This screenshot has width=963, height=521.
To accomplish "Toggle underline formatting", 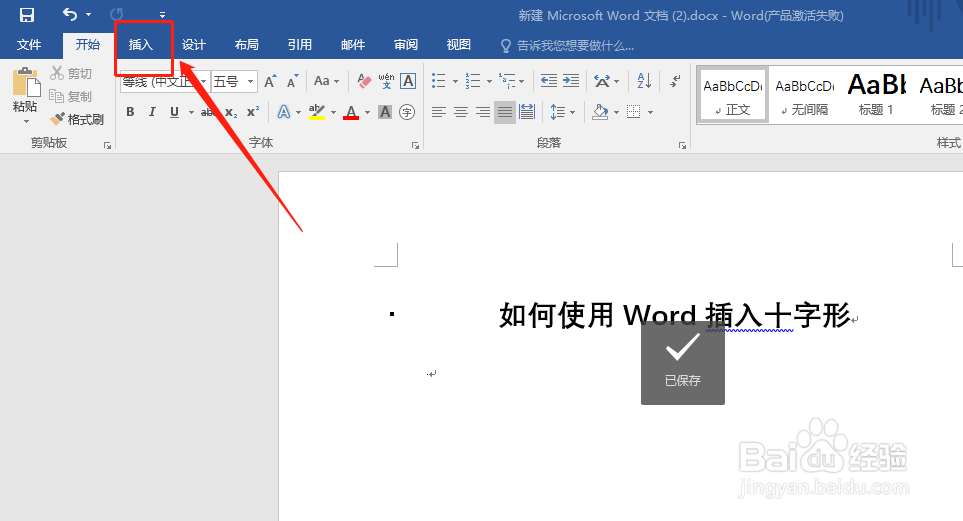I will (174, 112).
